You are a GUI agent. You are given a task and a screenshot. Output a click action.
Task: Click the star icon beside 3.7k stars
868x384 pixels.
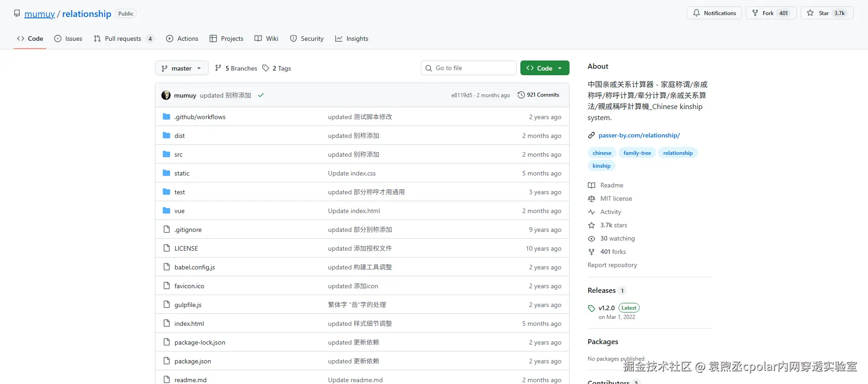point(592,225)
